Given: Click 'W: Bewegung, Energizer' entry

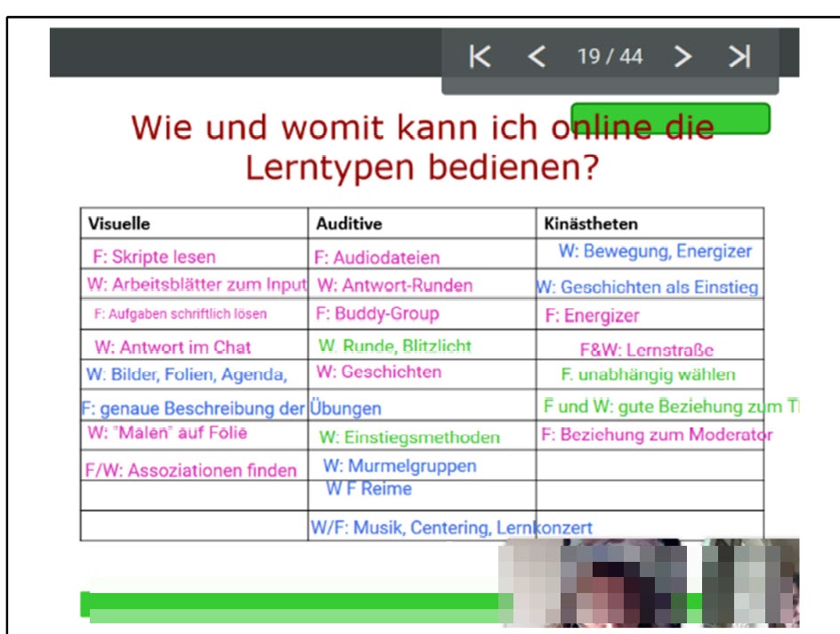Looking at the screenshot, I should click(655, 251).
